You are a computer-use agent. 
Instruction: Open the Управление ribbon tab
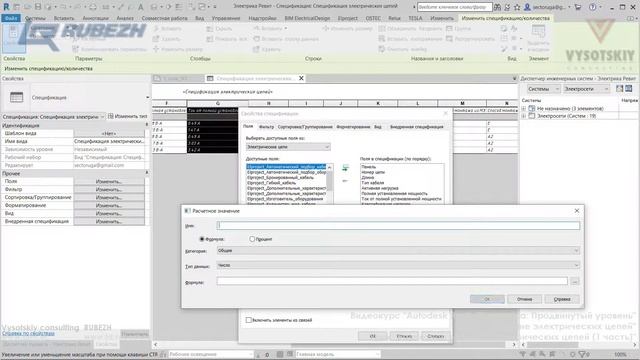click(x=226, y=18)
